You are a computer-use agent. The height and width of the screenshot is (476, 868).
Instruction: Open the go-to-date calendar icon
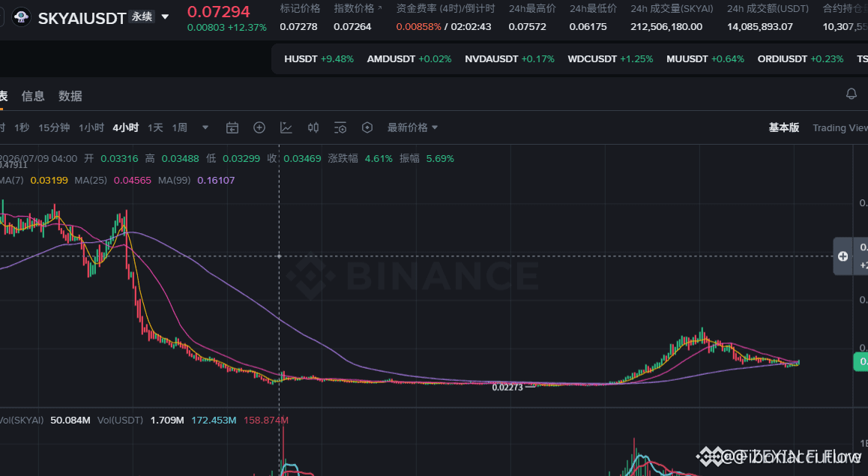[232, 128]
